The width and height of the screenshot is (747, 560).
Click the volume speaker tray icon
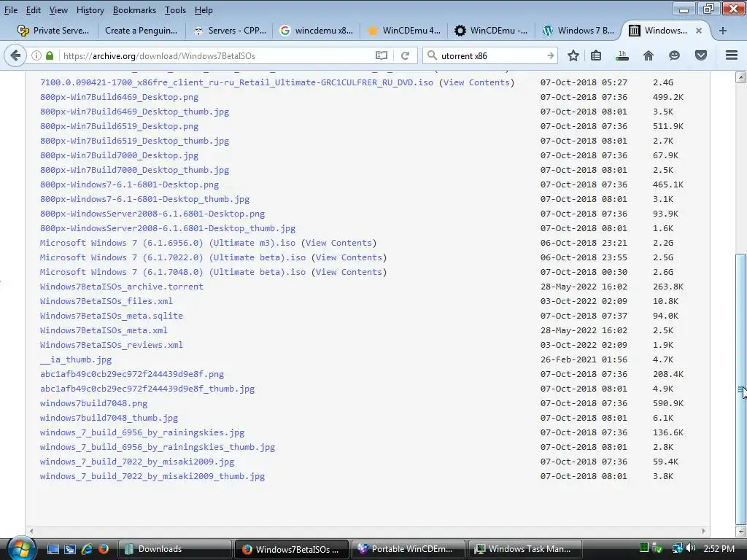[690, 548]
